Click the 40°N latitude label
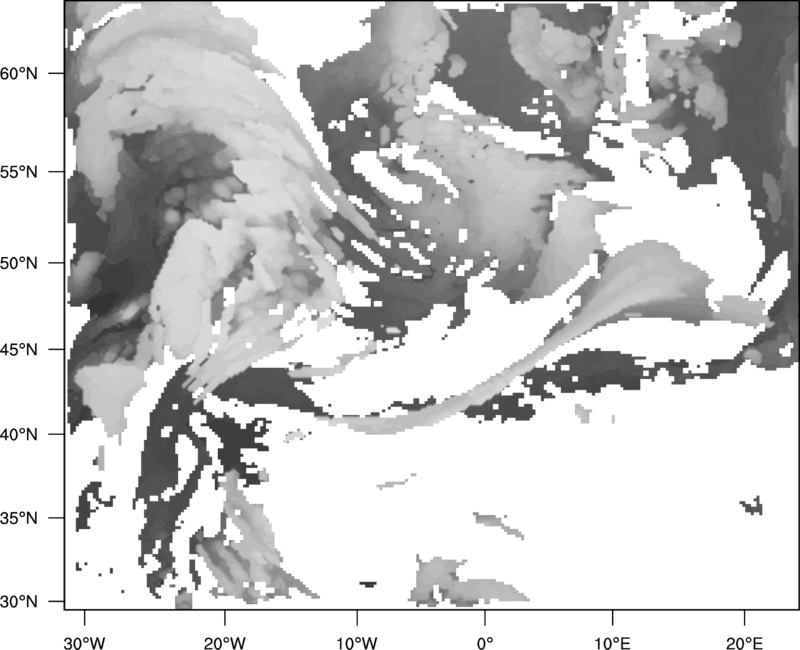The width and height of the screenshot is (800, 650). [19, 435]
